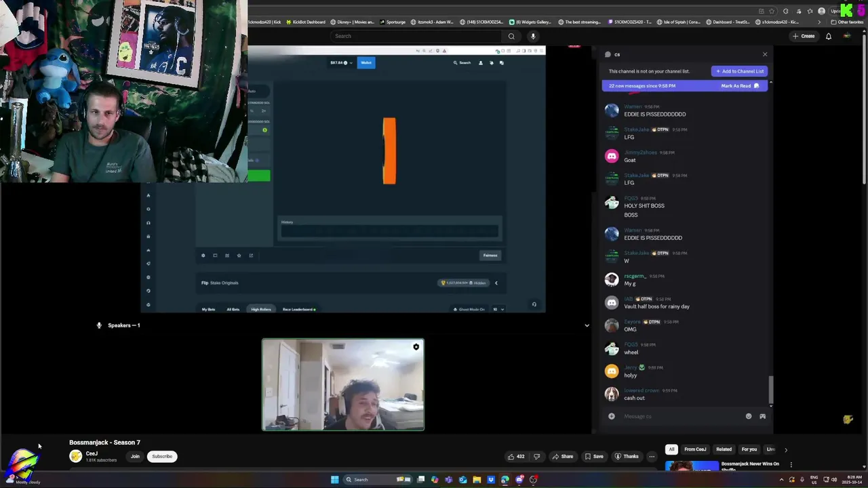Open Stake game settings gear icon

pyautogui.click(x=203, y=256)
